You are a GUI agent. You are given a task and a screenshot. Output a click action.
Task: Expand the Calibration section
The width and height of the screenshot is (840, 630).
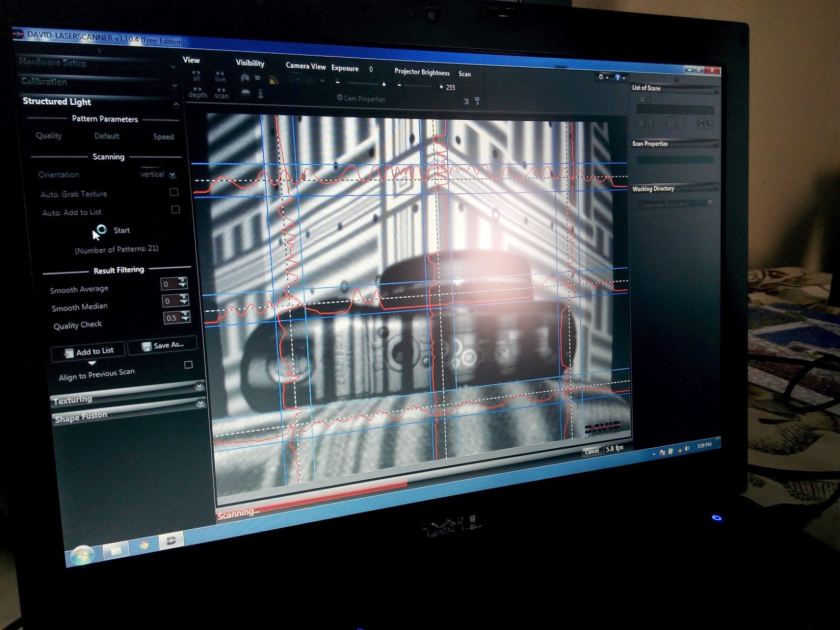174,86
